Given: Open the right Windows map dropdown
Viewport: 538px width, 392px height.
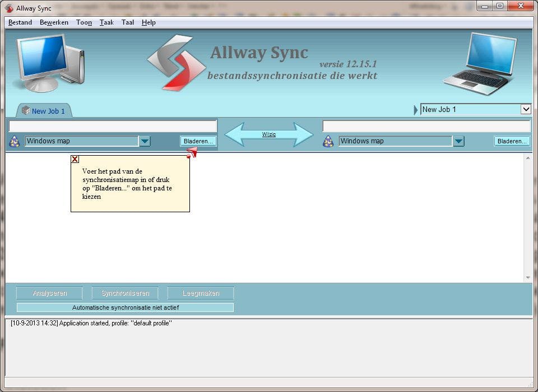Looking at the screenshot, I should (458, 141).
